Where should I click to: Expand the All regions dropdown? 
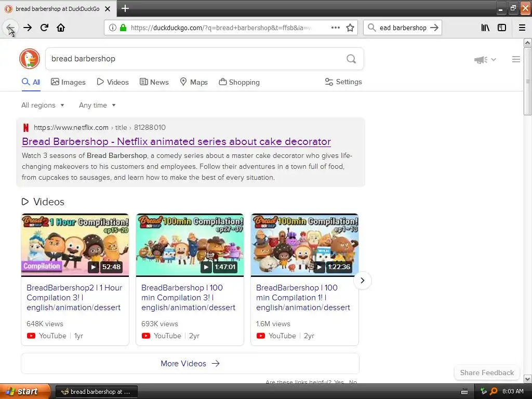tap(43, 105)
